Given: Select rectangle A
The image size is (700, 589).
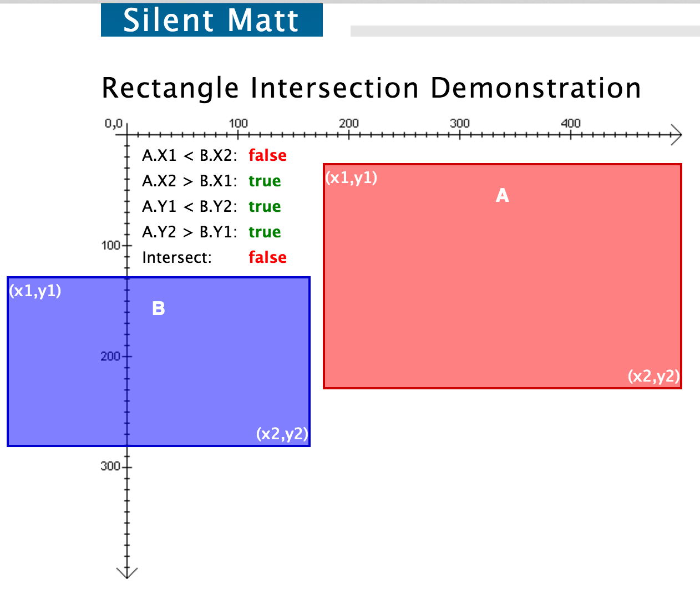Looking at the screenshot, I should pos(502,277).
